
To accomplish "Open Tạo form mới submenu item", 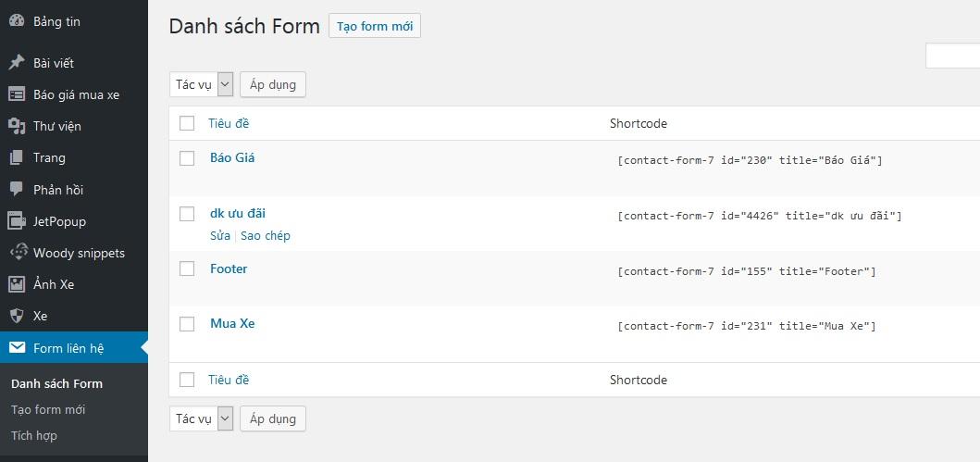I will click(48, 409).
